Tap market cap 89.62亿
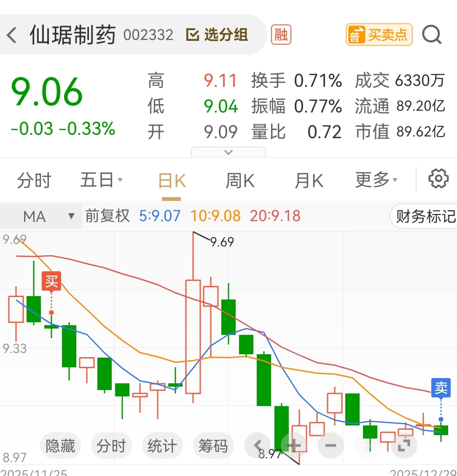The image size is (457, 476). pyautogui.click(x=421, y=131)
